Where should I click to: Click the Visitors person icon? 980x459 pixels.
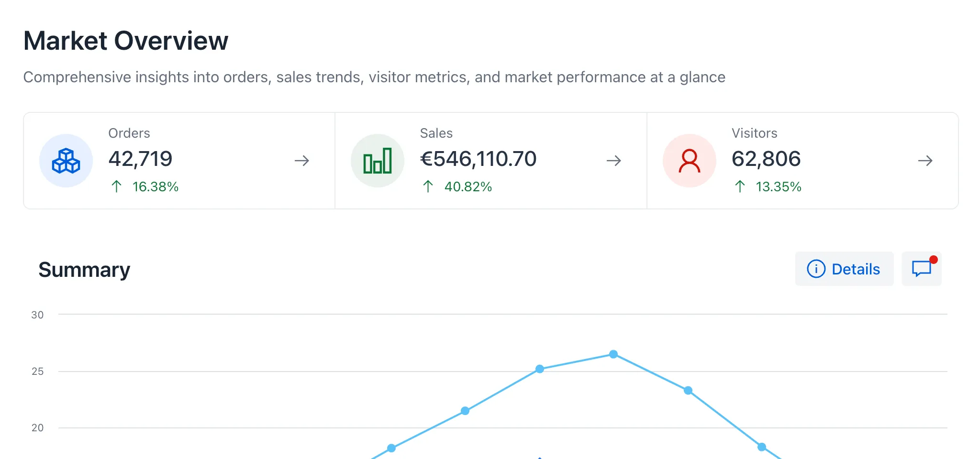tap(689, 161)
